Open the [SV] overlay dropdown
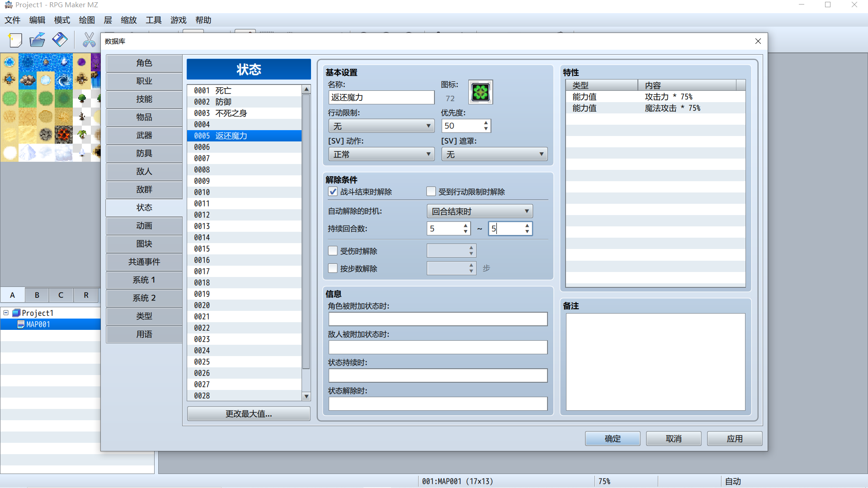Screen dimensions: 868x488 click(495, 155)
